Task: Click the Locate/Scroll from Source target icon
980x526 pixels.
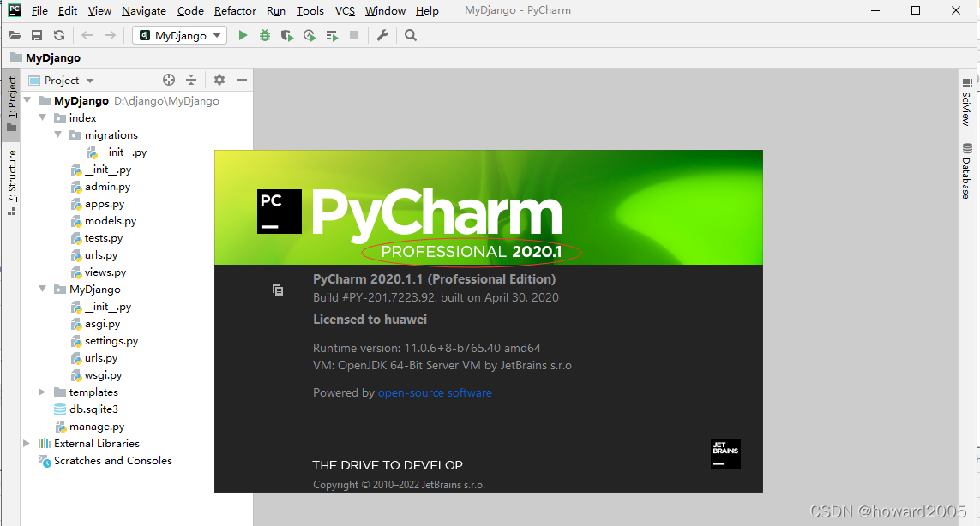Action: click(169, 80)
